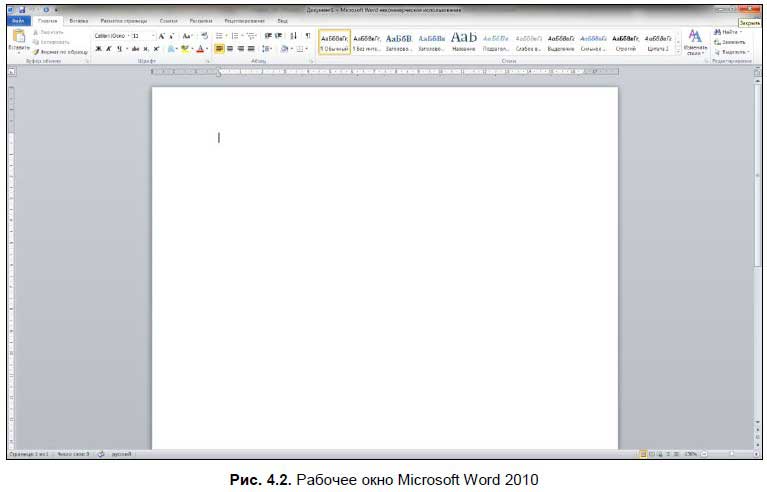
Task: Click the Print Layout view icon in status bar
Action: coord(643,454)
